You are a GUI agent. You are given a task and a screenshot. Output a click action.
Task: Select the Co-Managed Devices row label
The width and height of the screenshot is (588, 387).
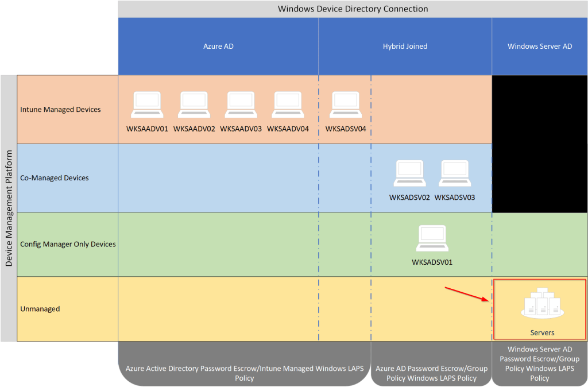coord(55,178)
